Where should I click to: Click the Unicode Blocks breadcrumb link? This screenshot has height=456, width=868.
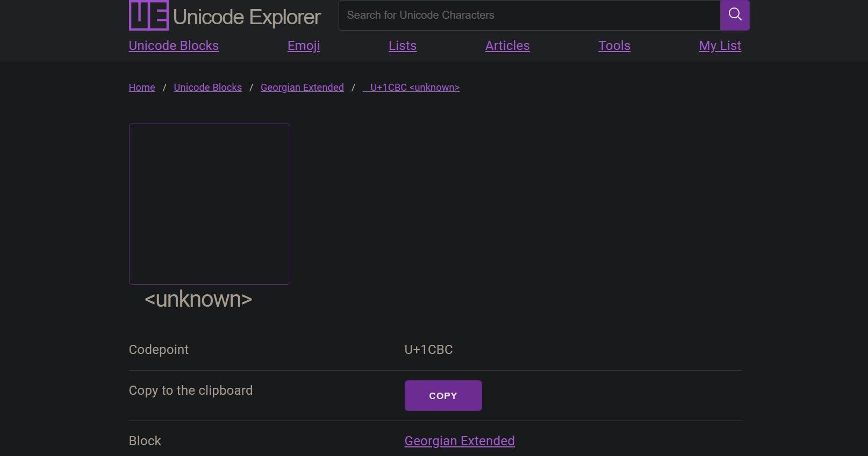click(207, 88)
